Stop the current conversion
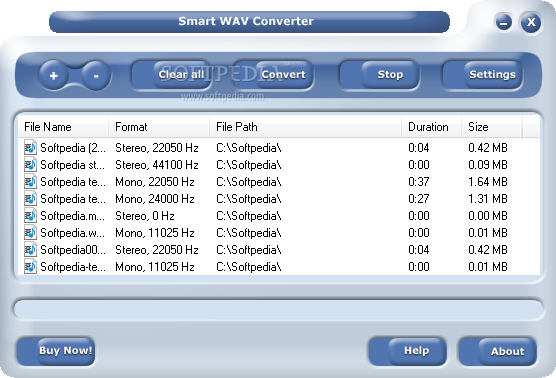 379,74
